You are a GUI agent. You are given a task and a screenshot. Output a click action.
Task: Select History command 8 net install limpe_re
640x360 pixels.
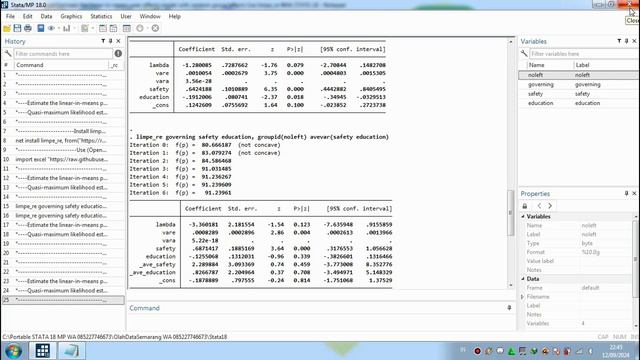(x=63, y=140)
